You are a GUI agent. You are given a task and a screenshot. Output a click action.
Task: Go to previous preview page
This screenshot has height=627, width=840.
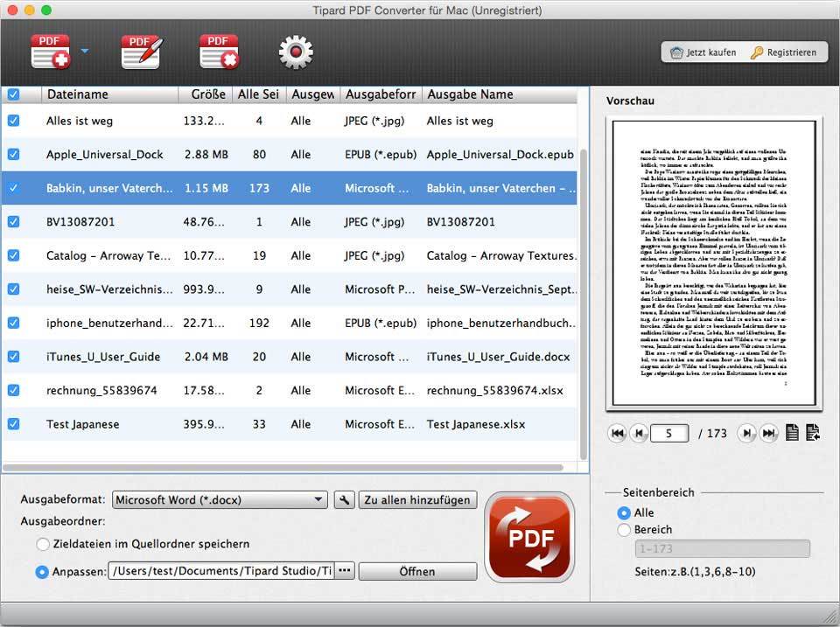[x=639, y=433]
